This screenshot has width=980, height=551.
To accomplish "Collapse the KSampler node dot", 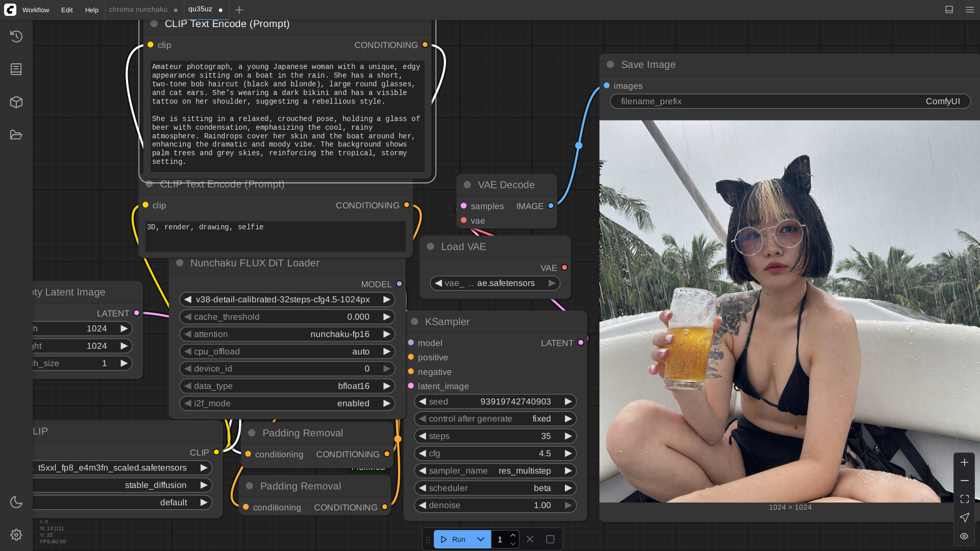I will pos(414,321).
